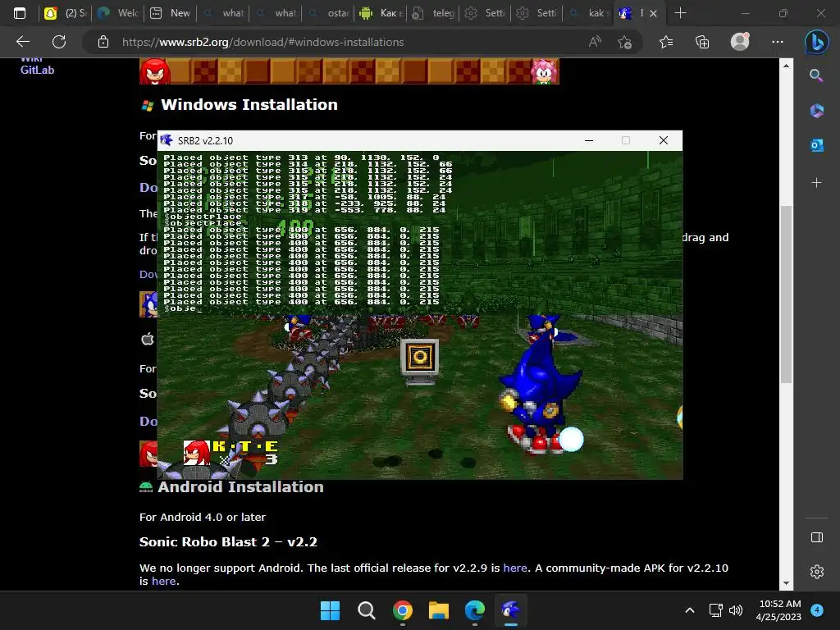Close the active SRB2 browser tab
The height and width of the screenshot is (630, 840).
pyautogui.click(x=653, y=14)
